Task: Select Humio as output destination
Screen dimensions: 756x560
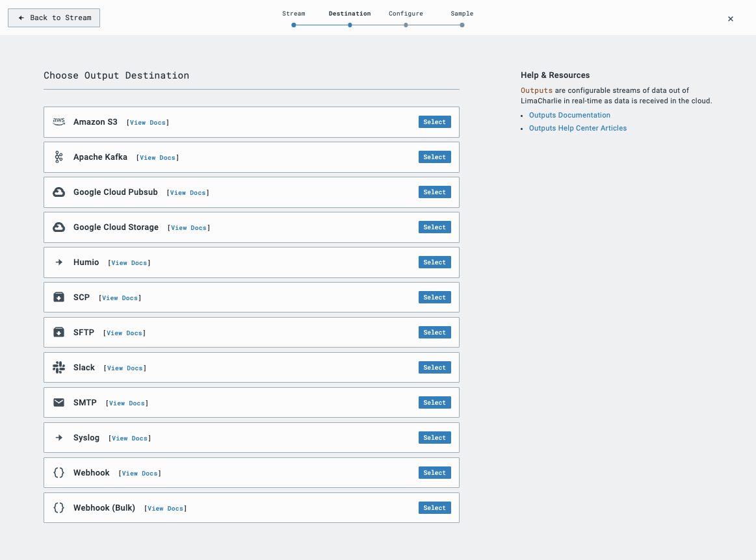Action: click(434, 262)
